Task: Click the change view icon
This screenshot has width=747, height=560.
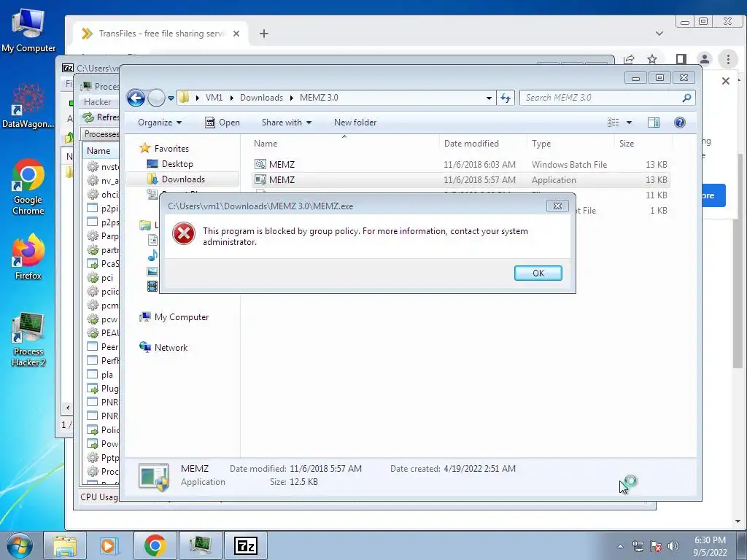Action: tap(613, 122)
